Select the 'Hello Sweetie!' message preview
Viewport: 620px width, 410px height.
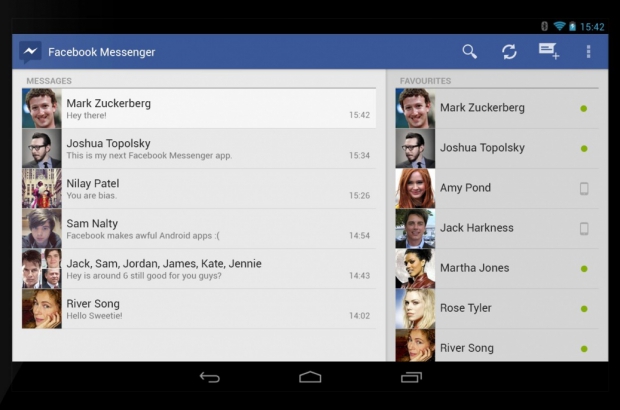point(95,316)
